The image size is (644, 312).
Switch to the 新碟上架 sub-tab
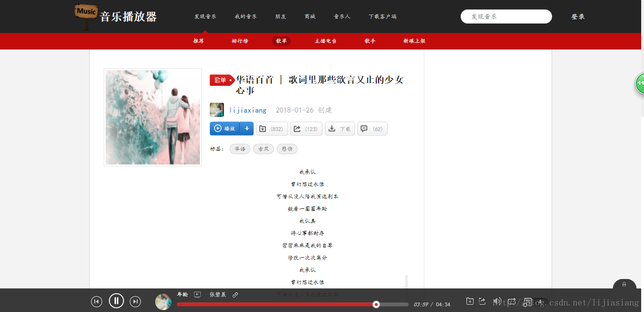[414, 41]
